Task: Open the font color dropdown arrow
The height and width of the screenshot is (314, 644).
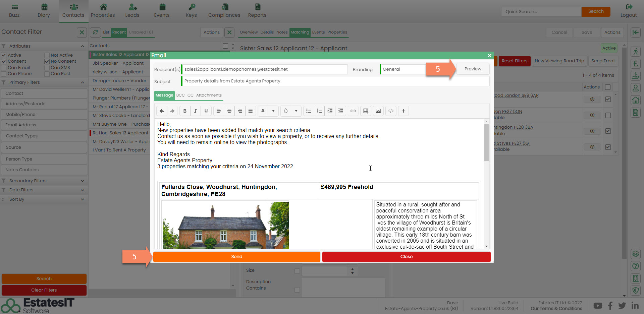Action: [x=273, y=111]
